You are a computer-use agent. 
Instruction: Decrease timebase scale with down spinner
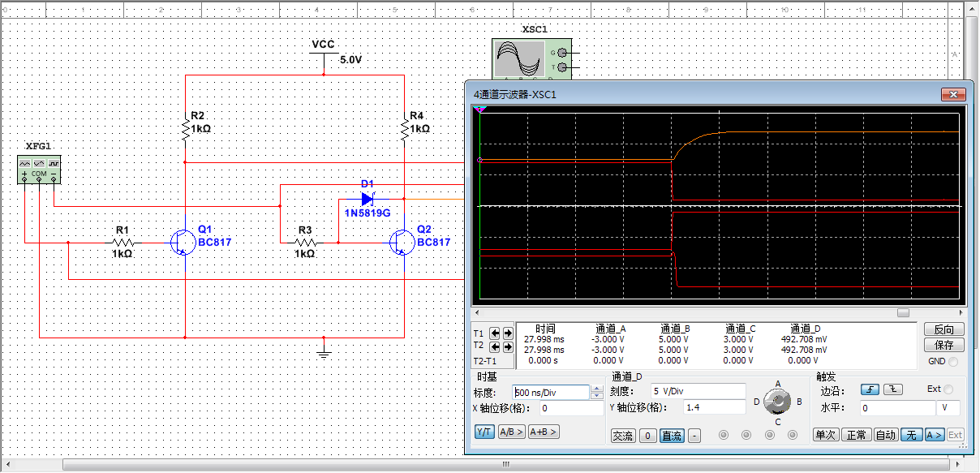597,396
